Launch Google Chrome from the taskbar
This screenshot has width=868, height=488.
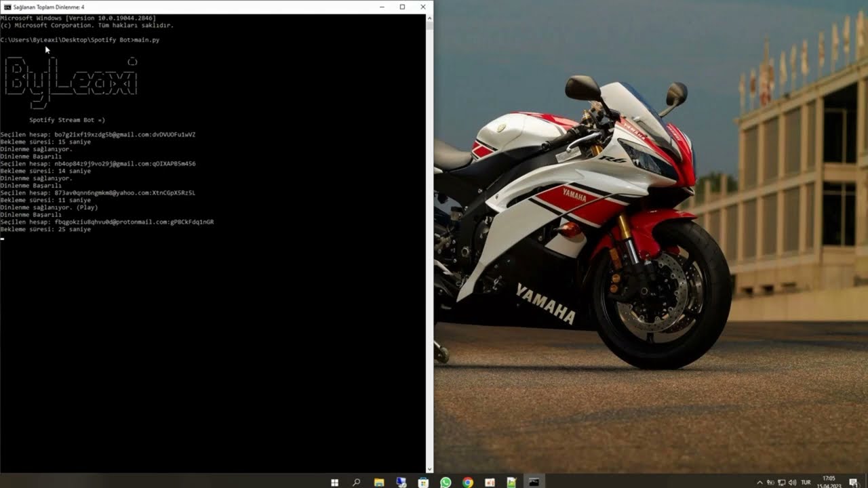coord(468,483)
